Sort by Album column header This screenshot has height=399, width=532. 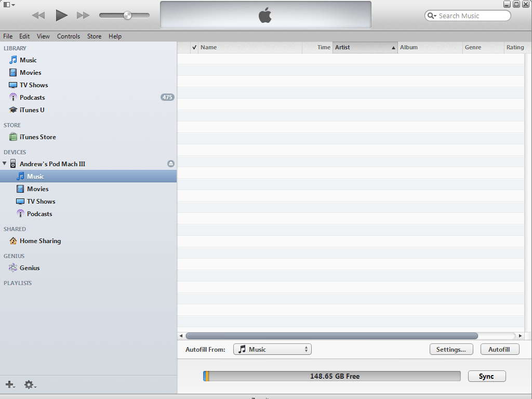click(x=430, y=47)
